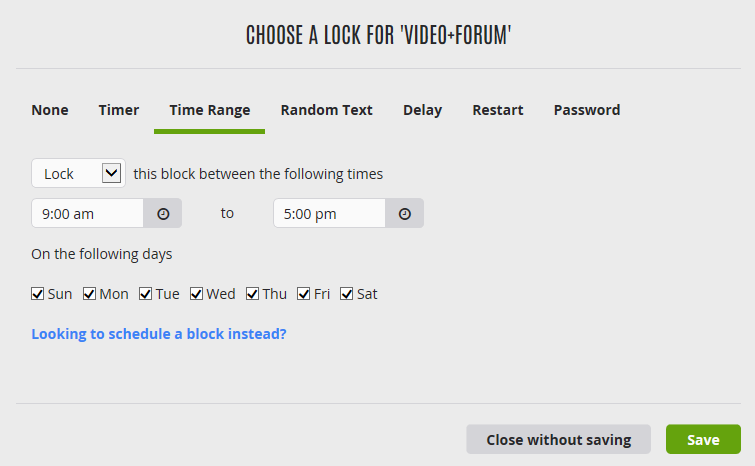Toggle the Sat checkbox
The image size is (755, 466).
click(x=347, y=294)
